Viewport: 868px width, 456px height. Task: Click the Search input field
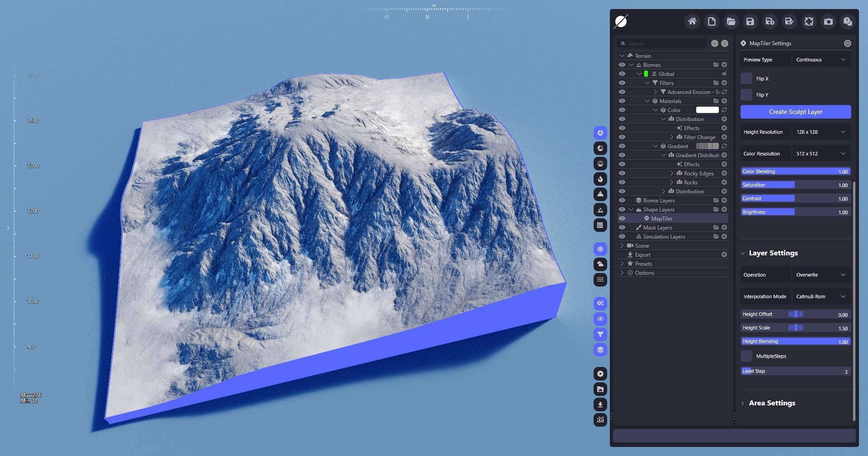[x=665, y=44]
